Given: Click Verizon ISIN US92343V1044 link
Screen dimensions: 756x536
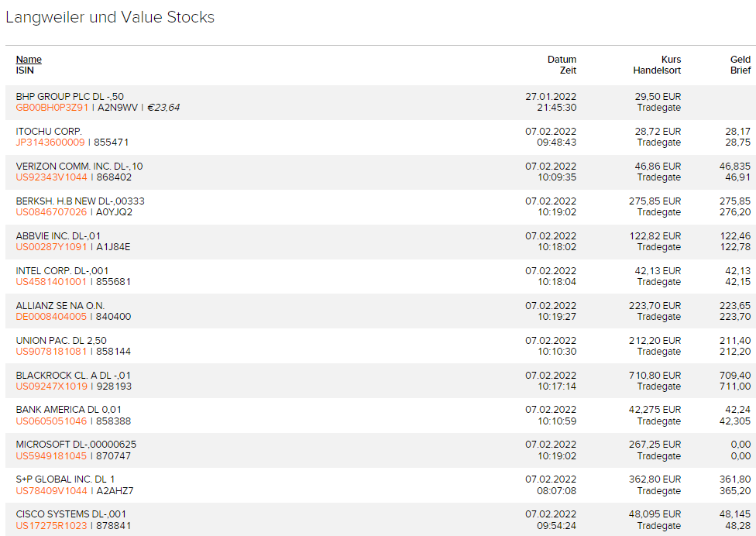Looking at the screenshot, I should pyautogui.click(x=51, y=177).
